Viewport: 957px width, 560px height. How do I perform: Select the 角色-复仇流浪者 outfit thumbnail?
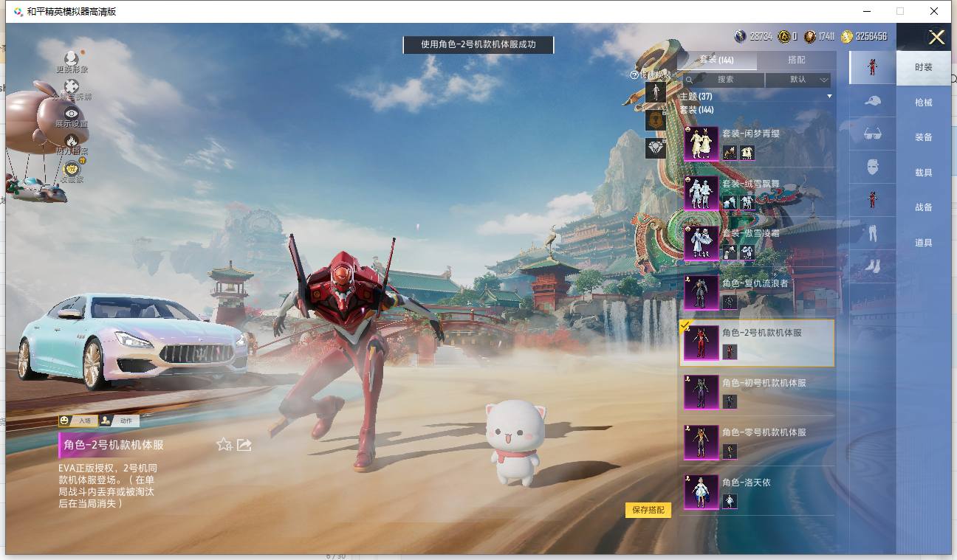click(701, 293)
